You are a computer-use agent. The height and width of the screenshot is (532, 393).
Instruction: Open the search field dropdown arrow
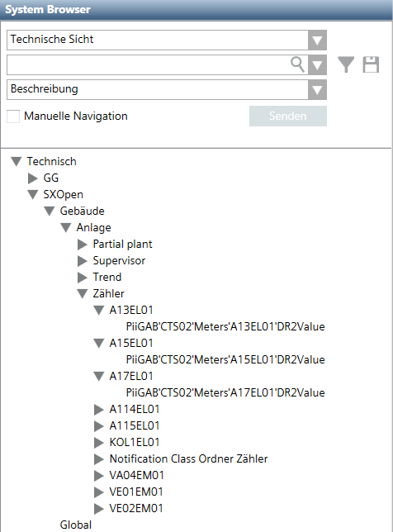(317, 64)
